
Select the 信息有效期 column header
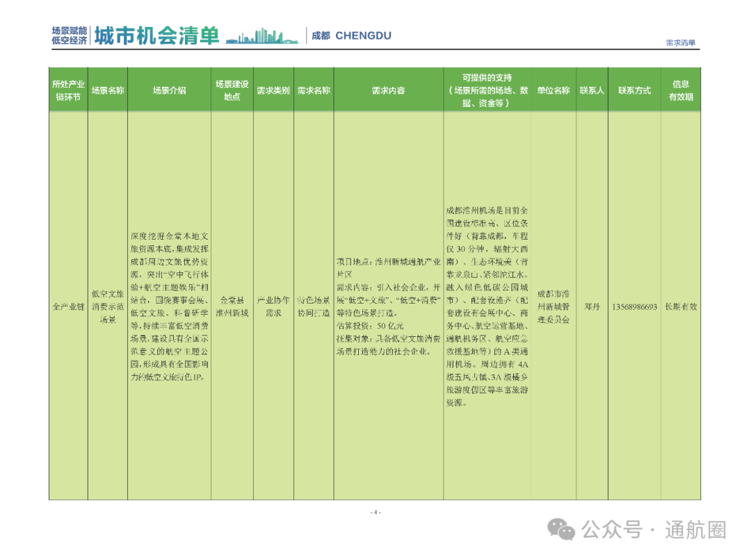[x=681, y=90]
